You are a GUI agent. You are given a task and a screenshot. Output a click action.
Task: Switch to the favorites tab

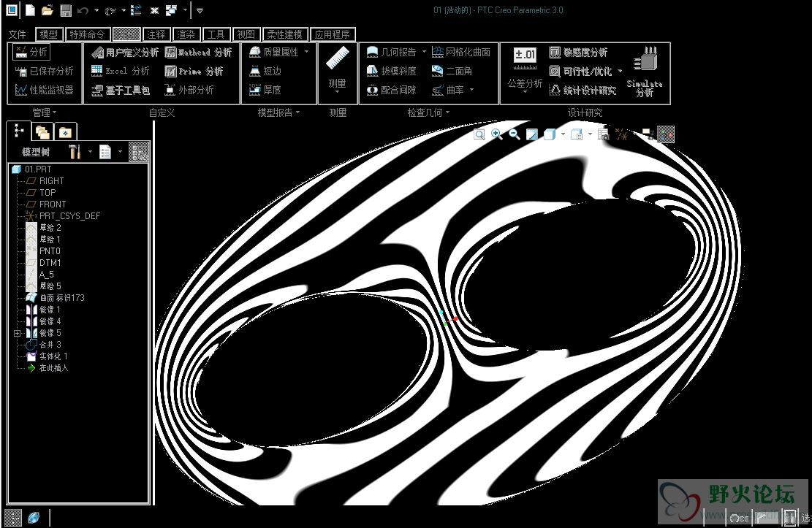click(65, 133)
